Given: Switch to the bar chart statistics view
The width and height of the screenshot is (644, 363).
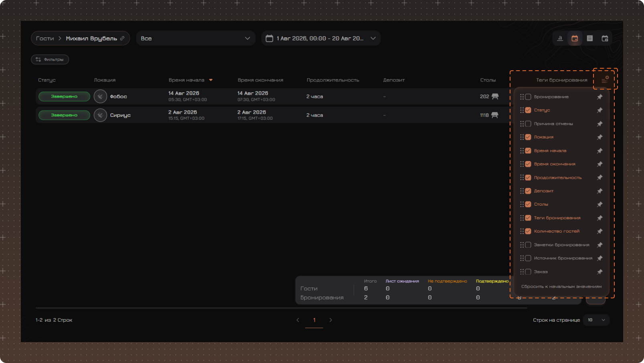Looking at the screenshot, I should coord(560,39).
